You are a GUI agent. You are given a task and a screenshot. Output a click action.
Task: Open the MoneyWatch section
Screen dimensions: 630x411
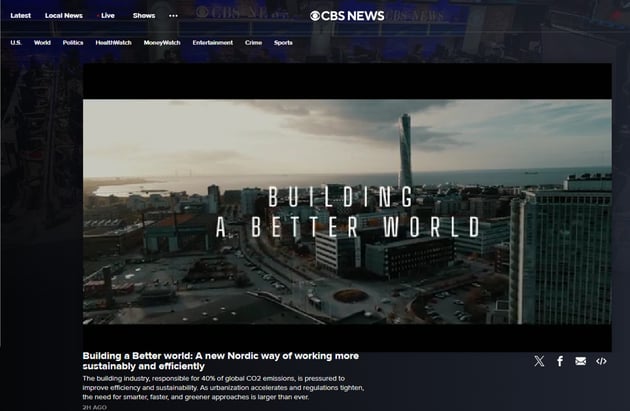point(162,43)
